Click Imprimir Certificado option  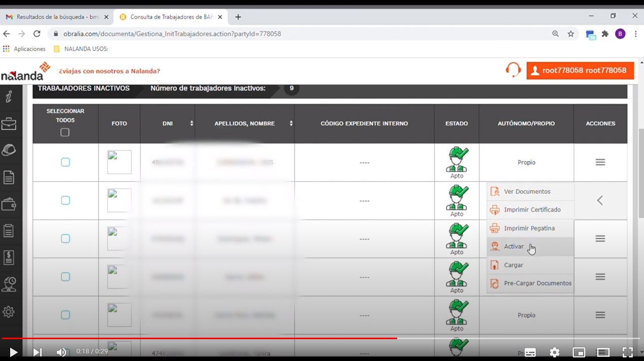532,210
